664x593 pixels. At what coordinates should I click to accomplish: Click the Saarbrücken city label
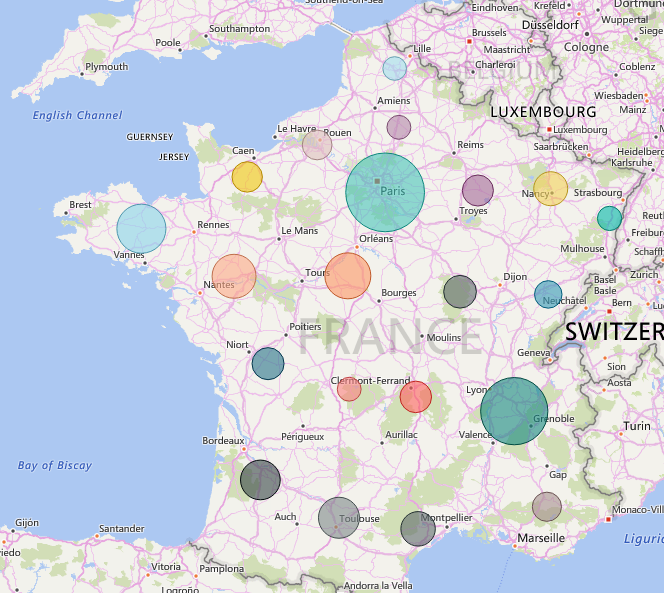tap(561, 147)
